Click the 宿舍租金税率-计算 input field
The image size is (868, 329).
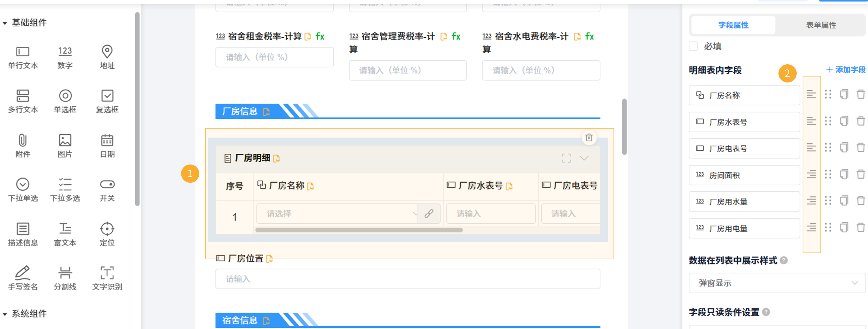[275, 57]
